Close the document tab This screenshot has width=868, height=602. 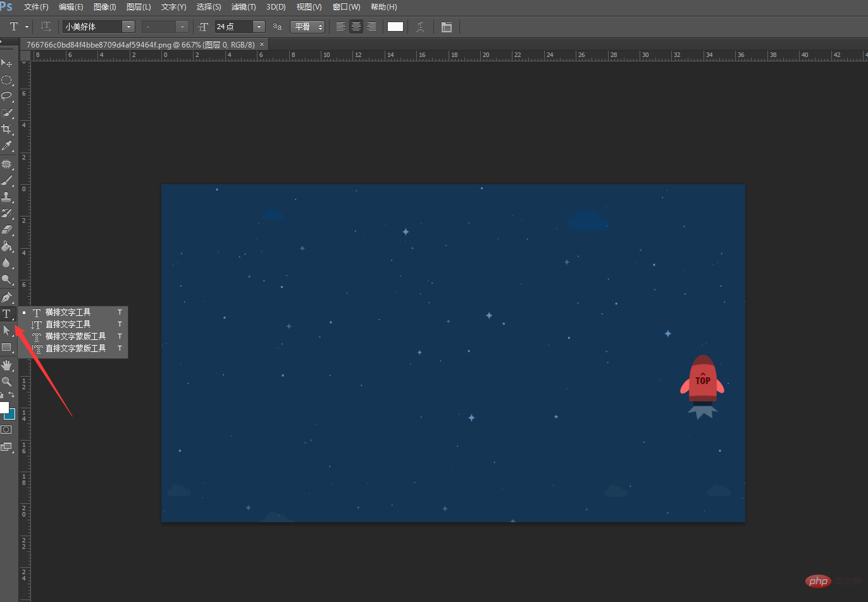262,44
